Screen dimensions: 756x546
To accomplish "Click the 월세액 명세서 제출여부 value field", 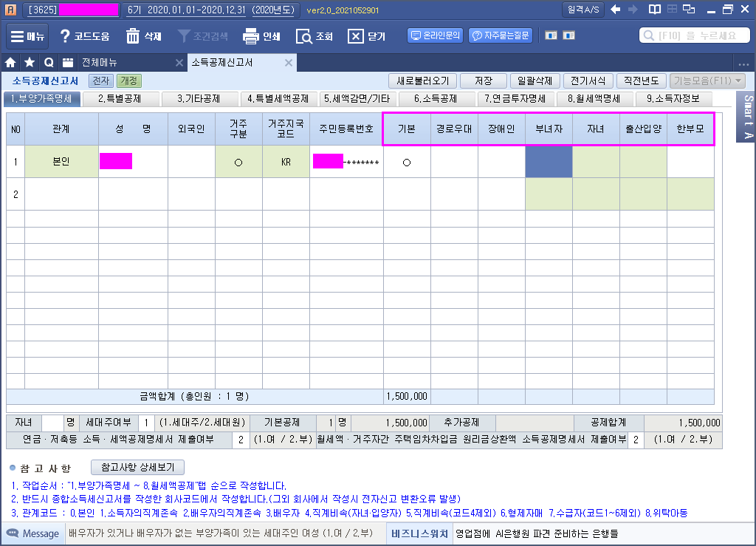I will [636, 440].
